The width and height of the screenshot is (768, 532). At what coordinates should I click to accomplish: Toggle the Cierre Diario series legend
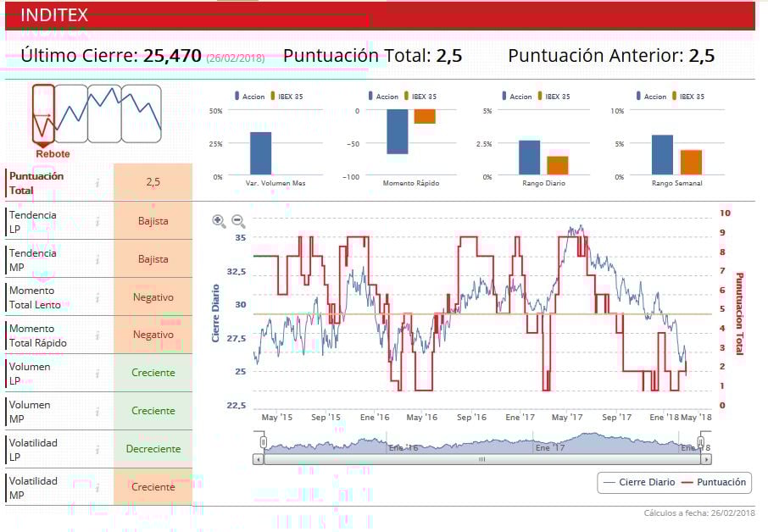(639, 482)
